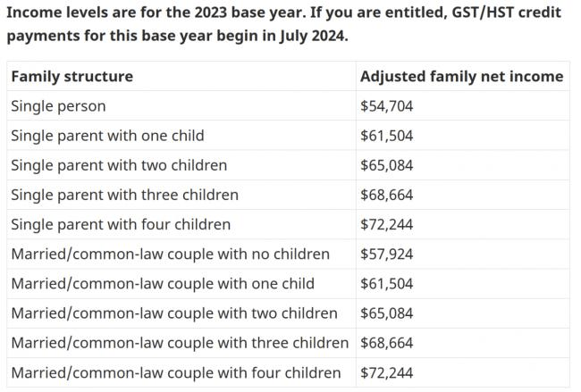The image size is (581, 392).
Task: Select 'Single parent with three children' cell
Action: click(x=124, y=195)
